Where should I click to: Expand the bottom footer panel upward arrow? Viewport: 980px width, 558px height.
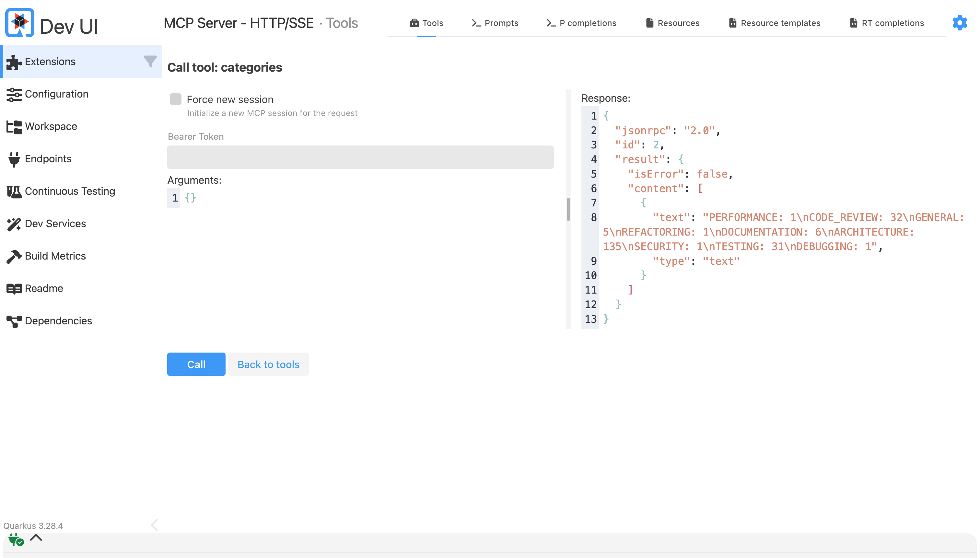(36, 537)
